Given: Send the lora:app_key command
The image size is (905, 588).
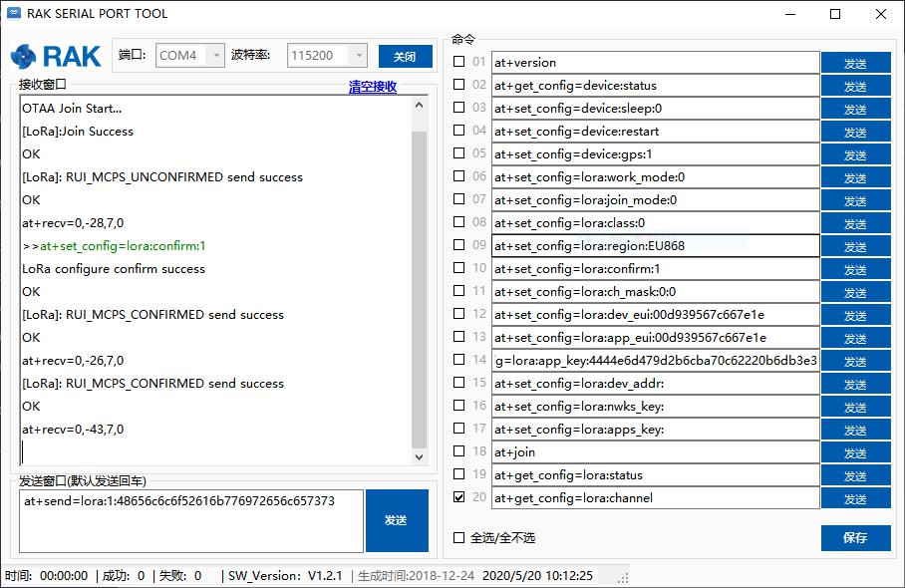Looking at the screenshot, I should pos(855,361).
